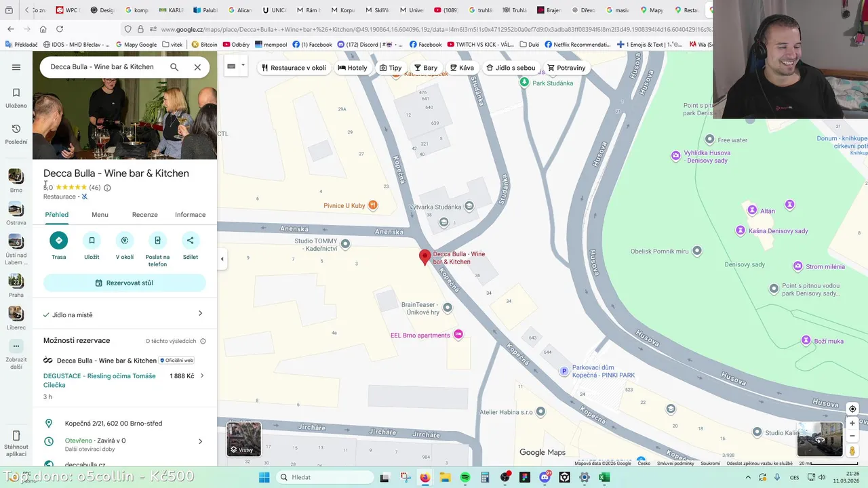Open the Mapy Google bookmark
The width and height of the screenshot is (868, 488).
136,45
